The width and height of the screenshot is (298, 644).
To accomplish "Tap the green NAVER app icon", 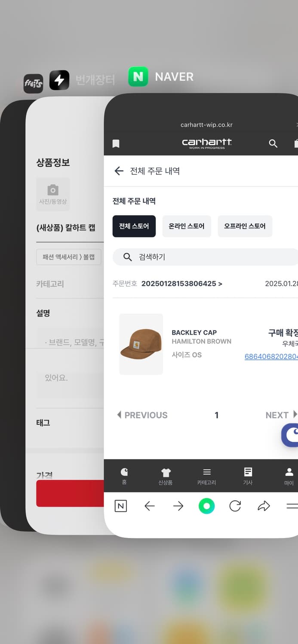I will pos(138,77).
